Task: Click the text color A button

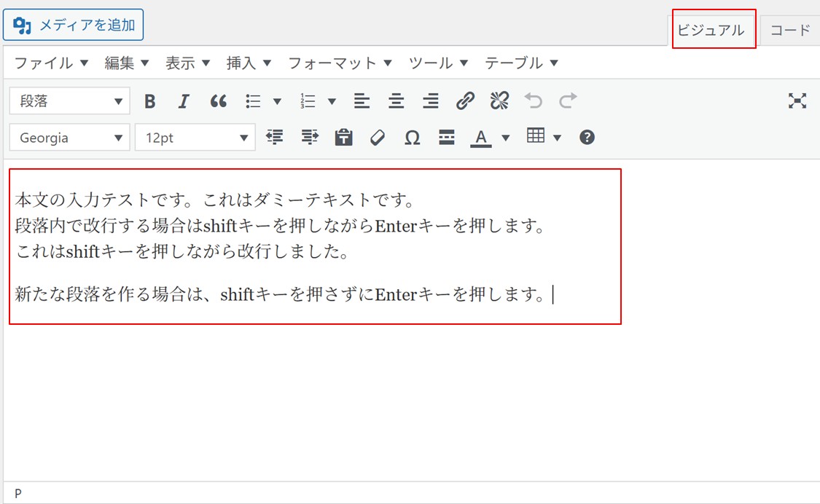Action: [481, 138]
